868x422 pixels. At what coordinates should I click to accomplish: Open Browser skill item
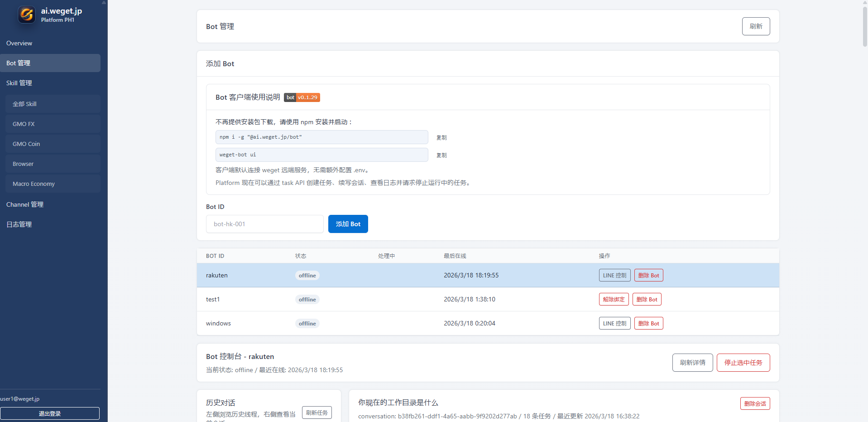point(53,164)
